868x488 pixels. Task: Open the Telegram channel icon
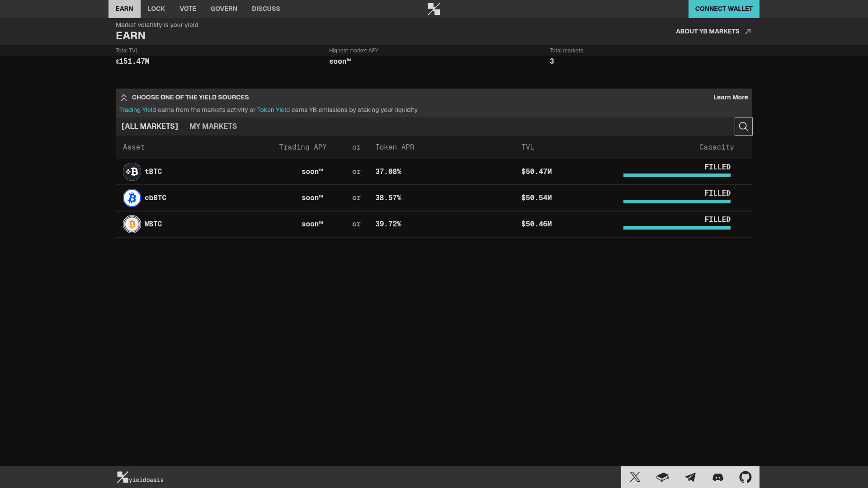pyautogui.click(x=690, y=477)
